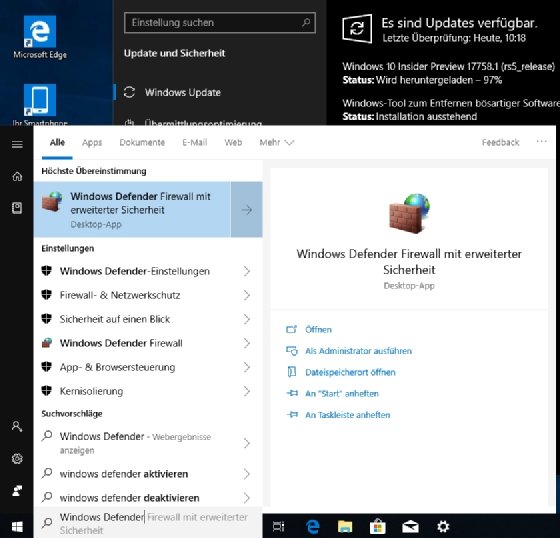This screenshot has width=560, height=538.
Task: Open the Mehr dropdown filter
Action: 277,143
